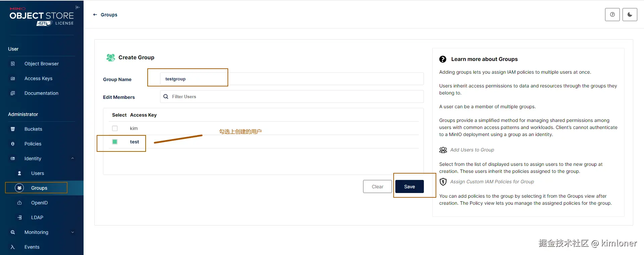
Task: Collapse the sidebar with the arrow icon
Action: pos(78,7)
